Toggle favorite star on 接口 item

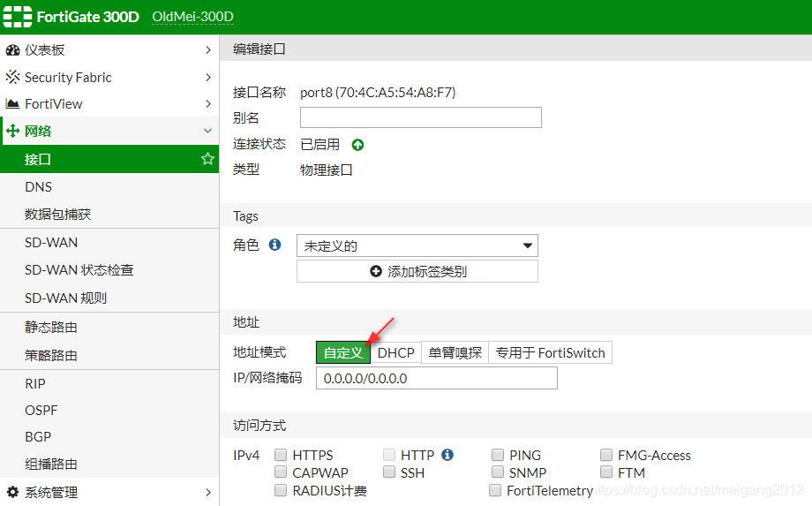click(x=207, y=158)
